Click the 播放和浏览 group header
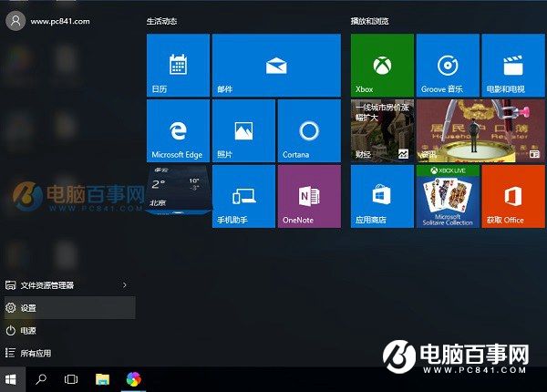The width and height of the screenshot is (547, 392). pyautogui.click(x=370, y=21)
